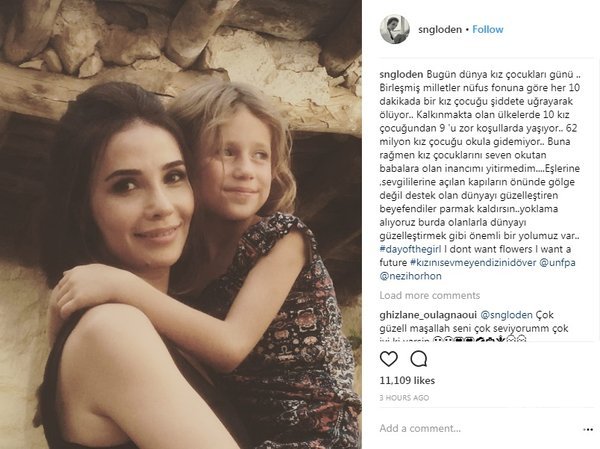Visit the @unfpa mentioned profile
Viewport: 600px width, 449px height.
tap(557, 263)
